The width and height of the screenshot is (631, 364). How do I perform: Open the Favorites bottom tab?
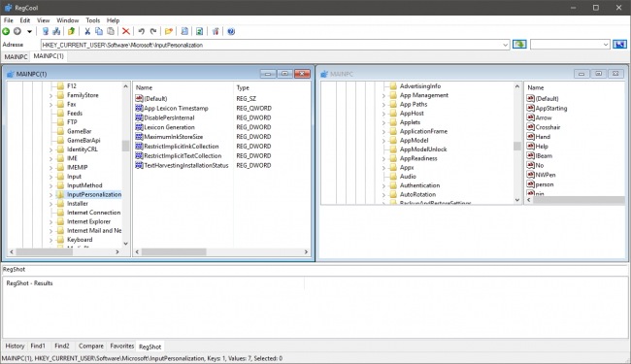point(122,346)
